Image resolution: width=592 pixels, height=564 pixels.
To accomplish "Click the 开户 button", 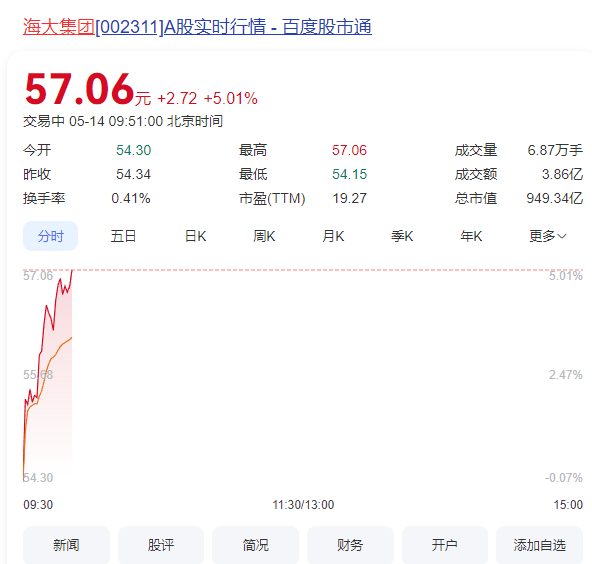I will coord(445,545).
